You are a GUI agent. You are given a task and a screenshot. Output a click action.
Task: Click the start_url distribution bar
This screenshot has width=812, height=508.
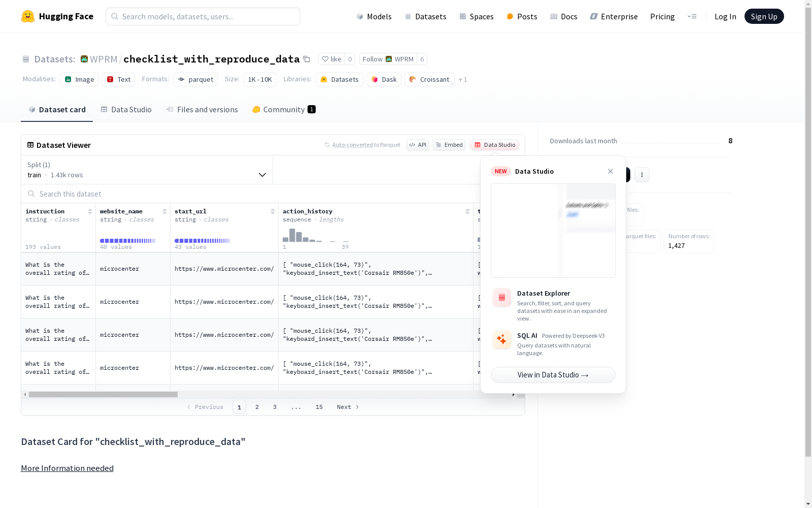coord(202,241)
